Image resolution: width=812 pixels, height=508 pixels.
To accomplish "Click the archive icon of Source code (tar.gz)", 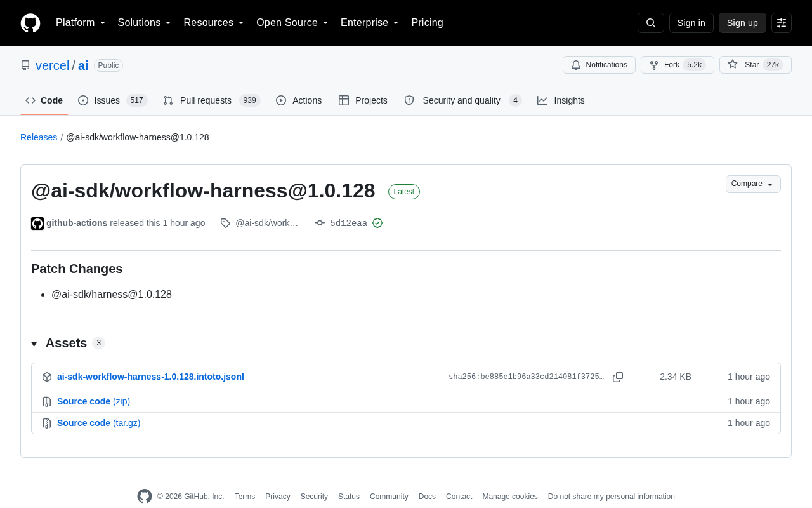I will [47, 424].
